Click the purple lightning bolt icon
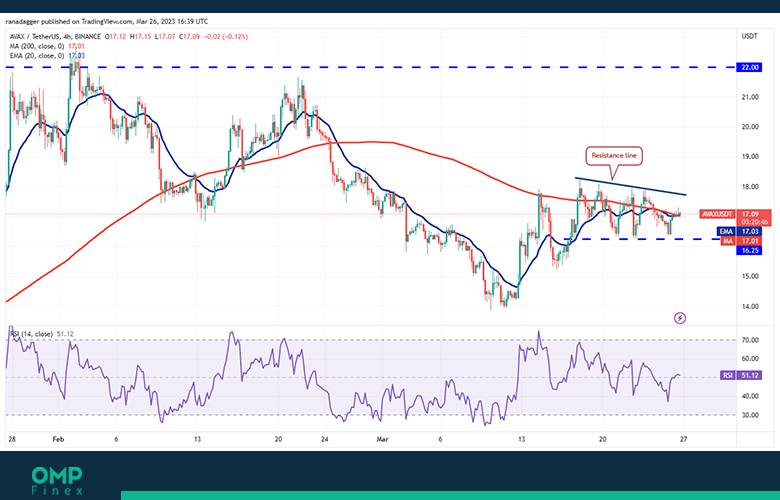Image resolution: width=780 pixels, height=500 pixels. click(x=680, y=318)
